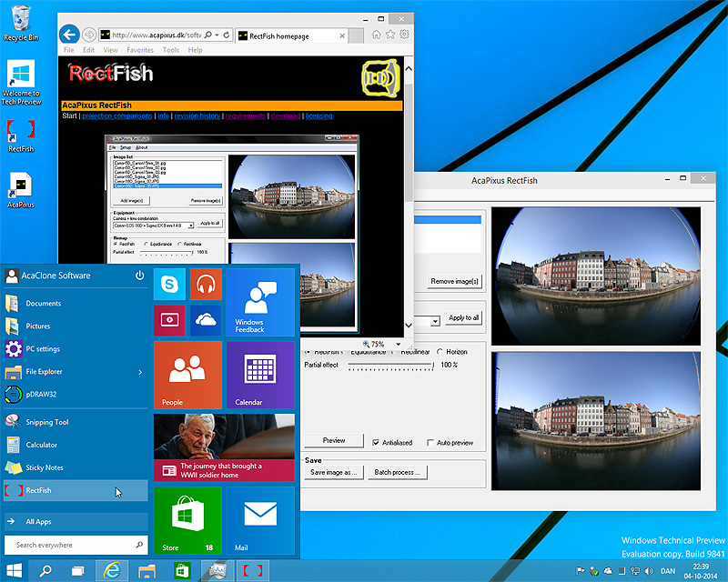Open All Apps in Start menu

click(x=76, y=522)
